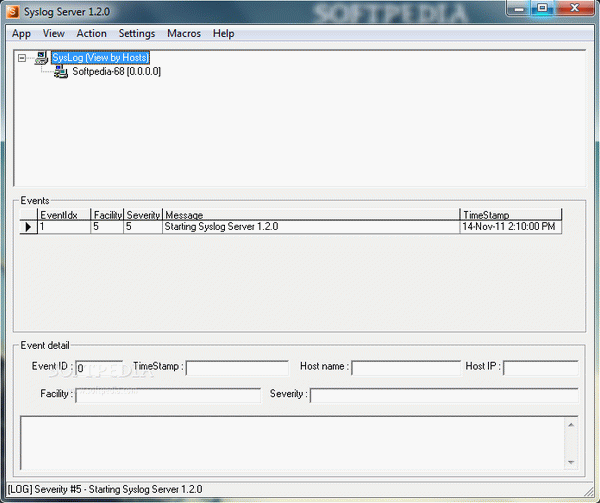
Task: Click the '14-Nov-11 2:10:00 PM' timestamp cell
Action: [x=510, y=227]
